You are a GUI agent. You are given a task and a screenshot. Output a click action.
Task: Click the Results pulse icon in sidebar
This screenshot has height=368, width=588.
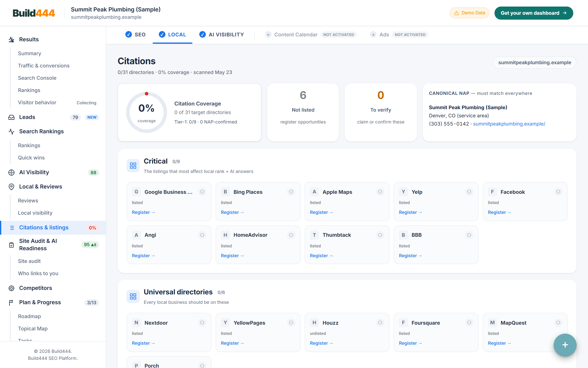[11, 39]
